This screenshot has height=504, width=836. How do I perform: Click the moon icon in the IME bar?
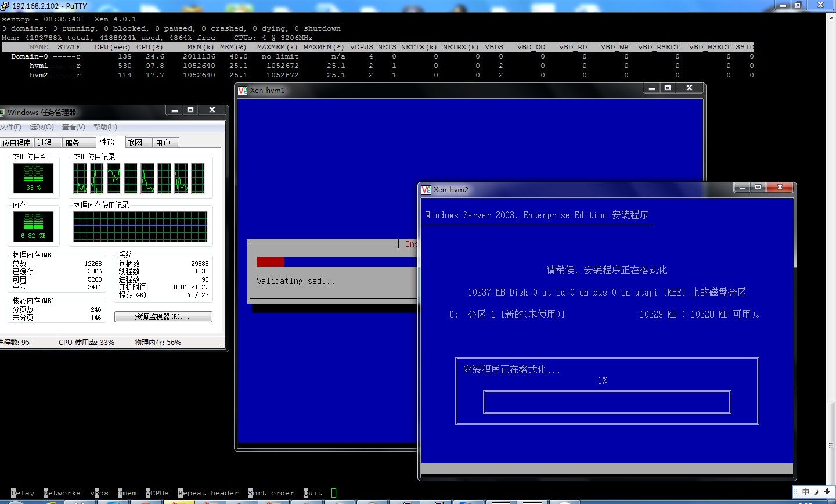[x=816, y=492]
